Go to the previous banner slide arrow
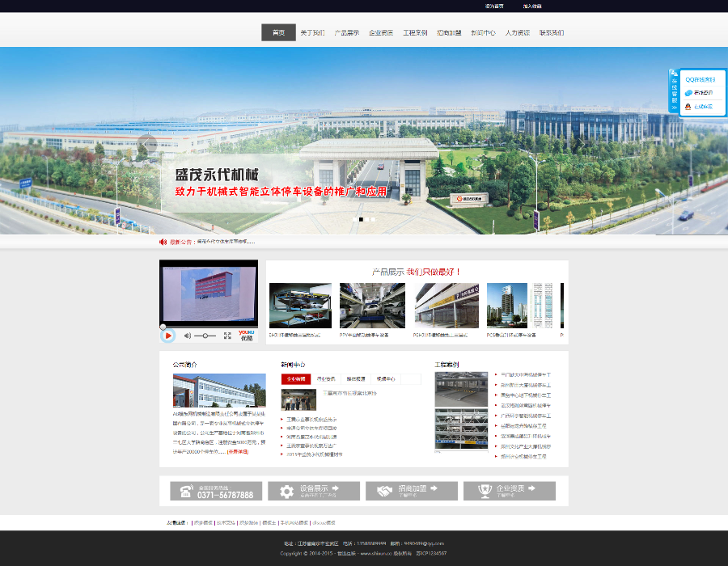The image size is (728, 566). tap(146, 144)
